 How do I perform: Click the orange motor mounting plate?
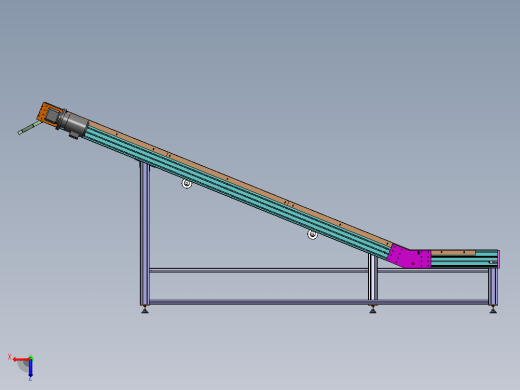click(x=43, y=112)
